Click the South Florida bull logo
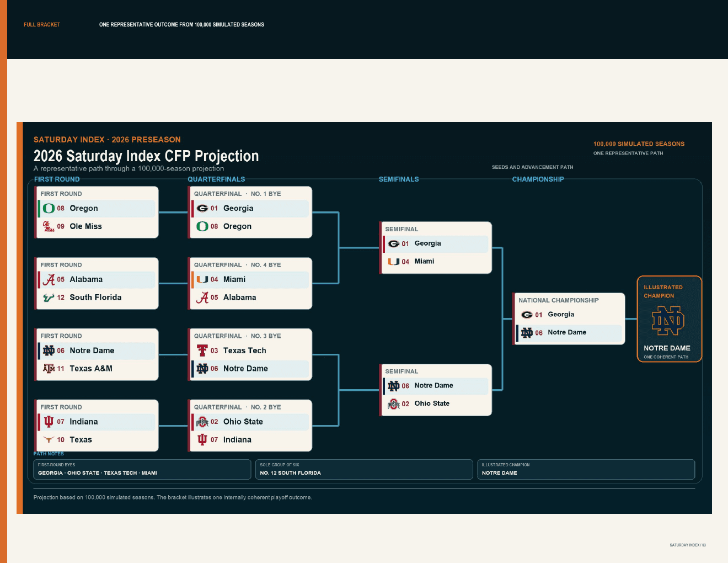Viewport: 728px width, 563px height. 49,298
